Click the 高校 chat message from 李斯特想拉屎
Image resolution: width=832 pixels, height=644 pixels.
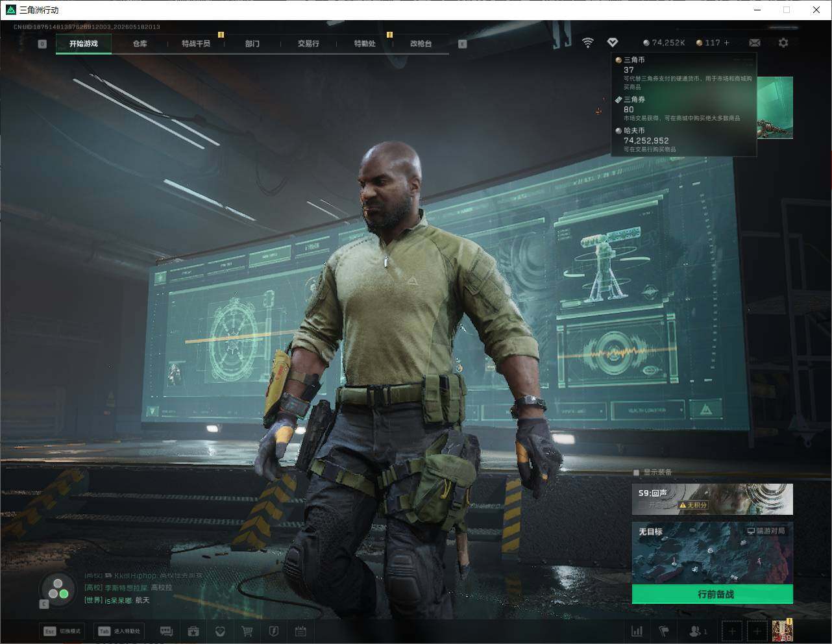128,588
